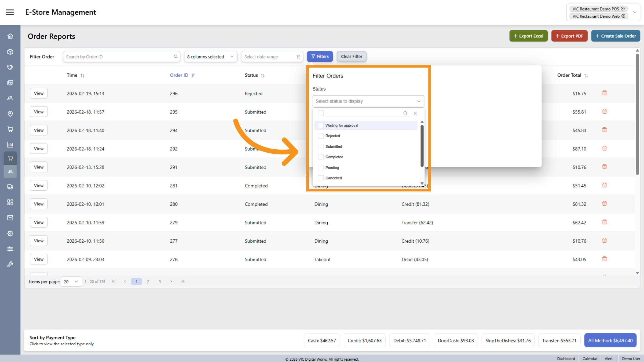This screenshot has height=362, width=644.
Task: Open the Home dashboard icon
Action: (10, 36)
